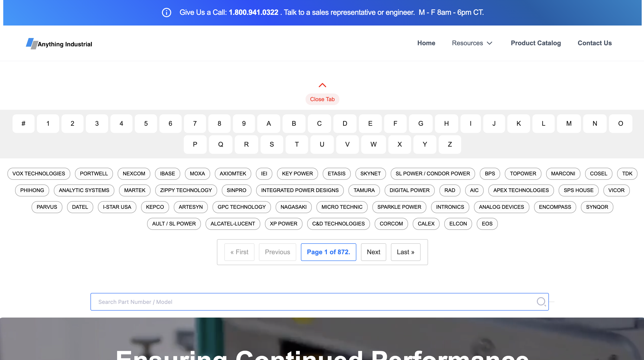Click Page 1 of 872 indicator
This screenshot has height=360, width=644.
pyautogui.click(x=328, y=252)
